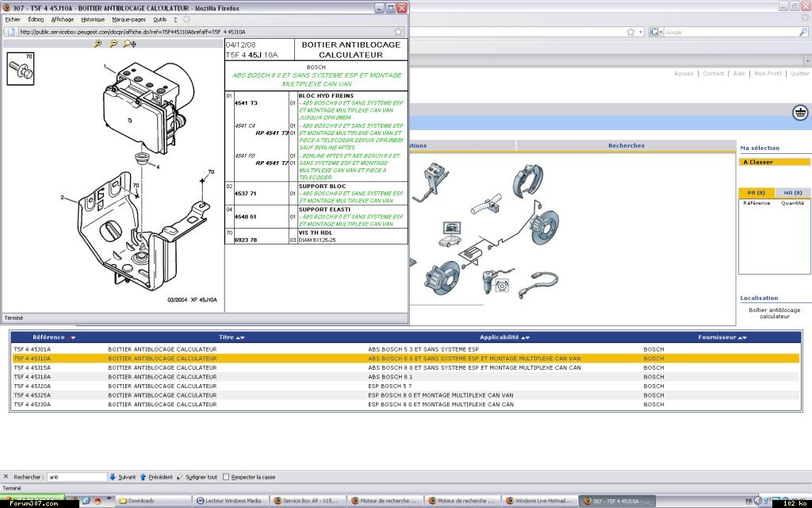Click the search magnifier icon in the Google box

(x=803, y=32)
